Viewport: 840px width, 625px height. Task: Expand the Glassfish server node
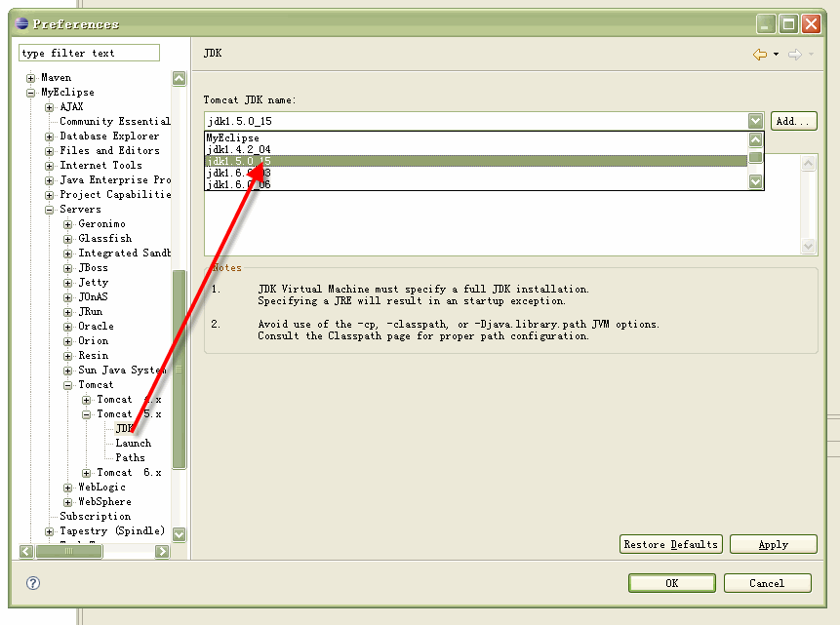(67, 239)
